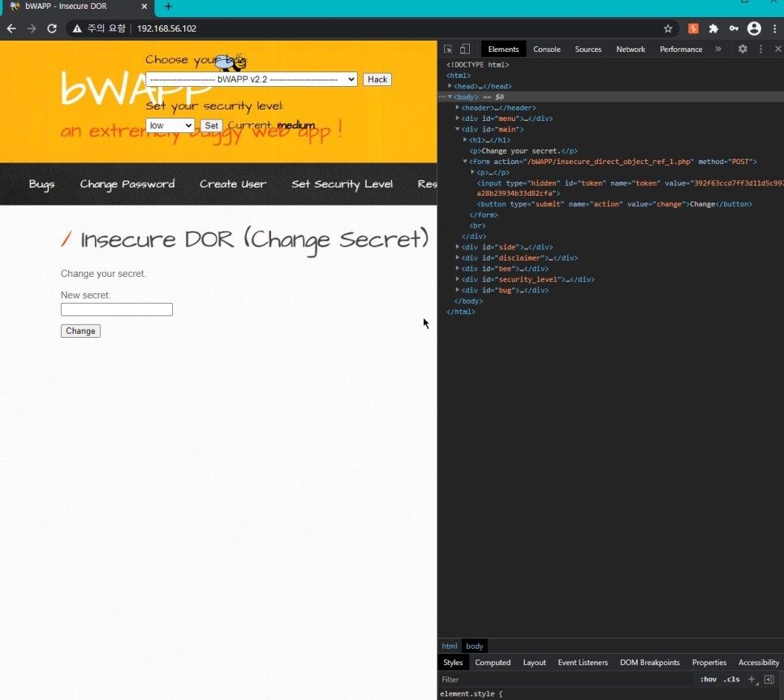Open the browser profile avatar
Viewport: 784px width, 700px height.
coord(754,28)
